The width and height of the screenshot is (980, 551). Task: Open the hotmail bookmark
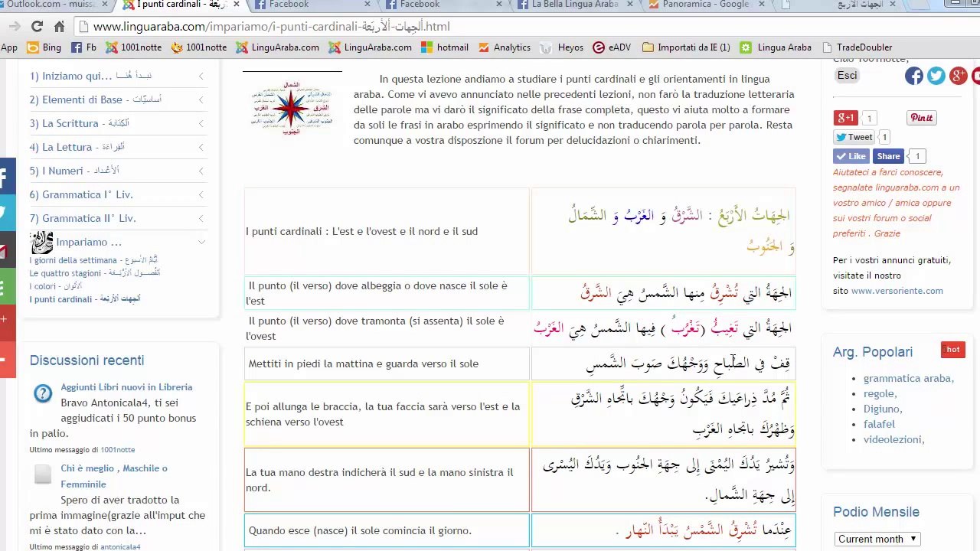445,47
